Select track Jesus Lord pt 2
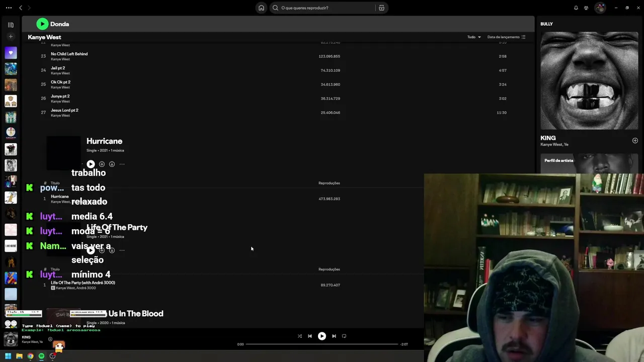The image size is (644, 362). click(x=64, y=110)
